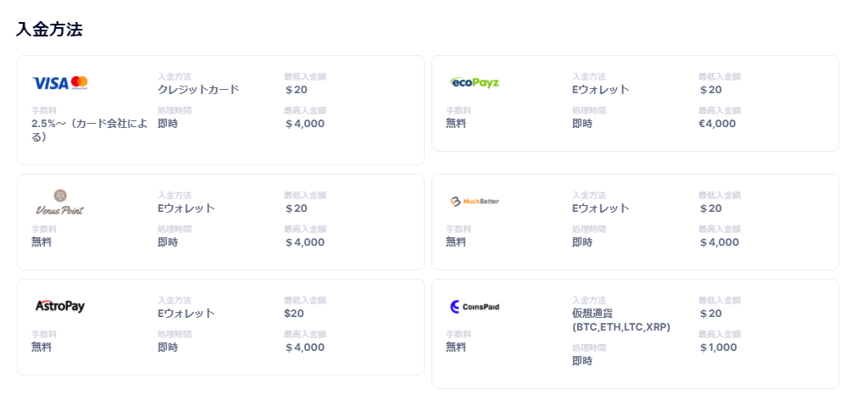Click $20 minimum in the MuchBetter card

(x=711, y=208)
